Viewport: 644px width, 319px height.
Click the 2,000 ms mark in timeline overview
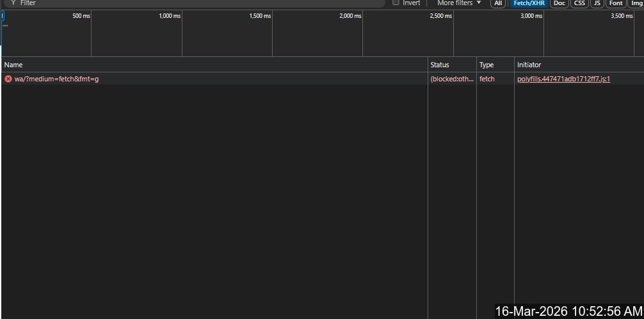pyautogui.click(x=350, y=16)
